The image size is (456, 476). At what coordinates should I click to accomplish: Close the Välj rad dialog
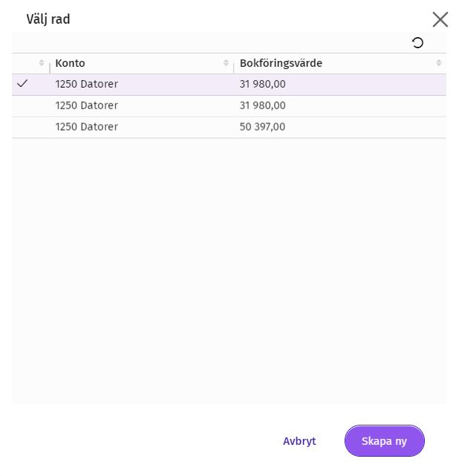440,20
